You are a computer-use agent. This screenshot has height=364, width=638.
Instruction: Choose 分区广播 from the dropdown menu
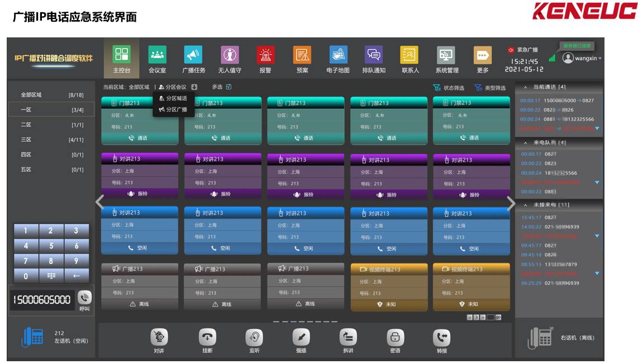173,109
